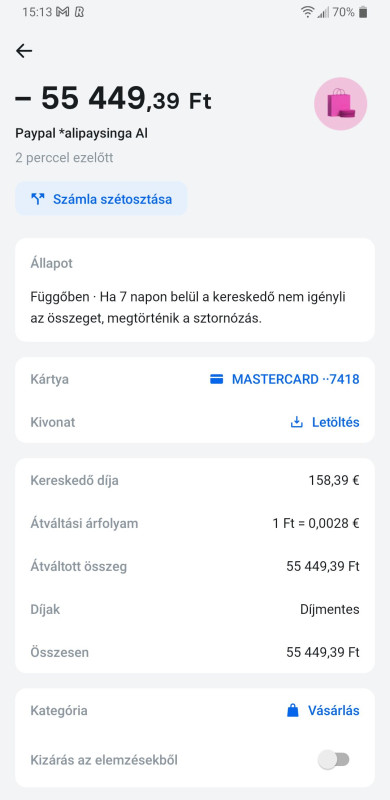390x800 pixels.
Task: Open the Kategória row
Action: point(195,710)
